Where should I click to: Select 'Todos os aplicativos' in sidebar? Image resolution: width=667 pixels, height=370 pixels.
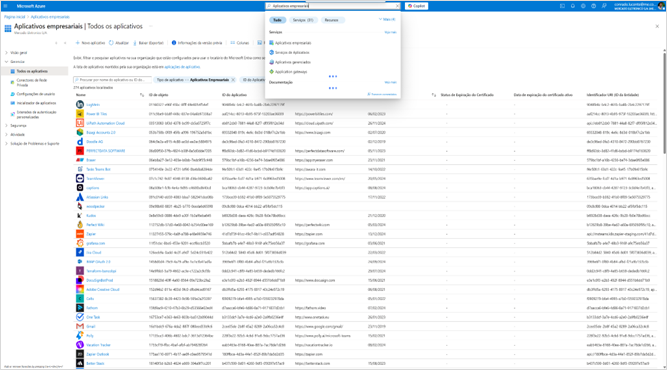tap(34, 71)
